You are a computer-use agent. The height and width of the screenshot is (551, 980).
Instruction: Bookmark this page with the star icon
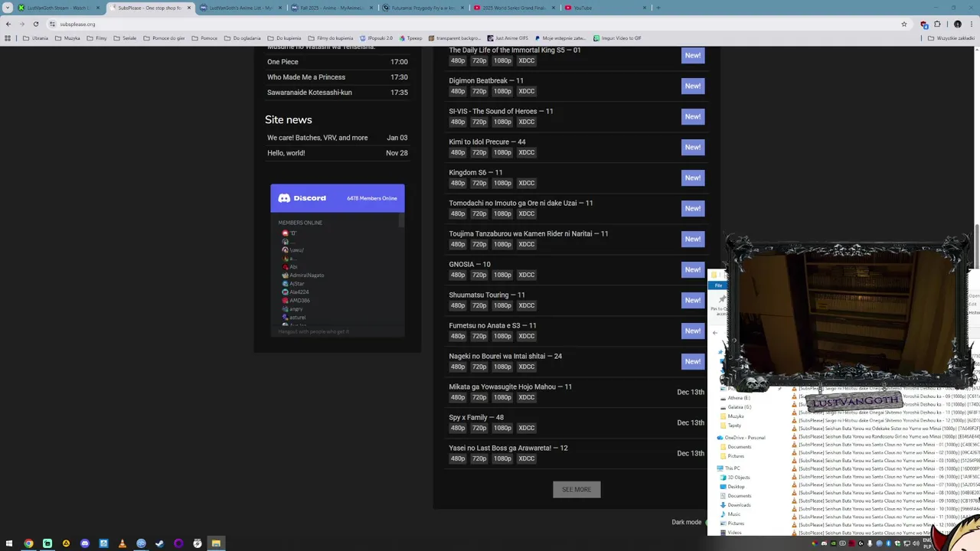(x=904, y=24)
